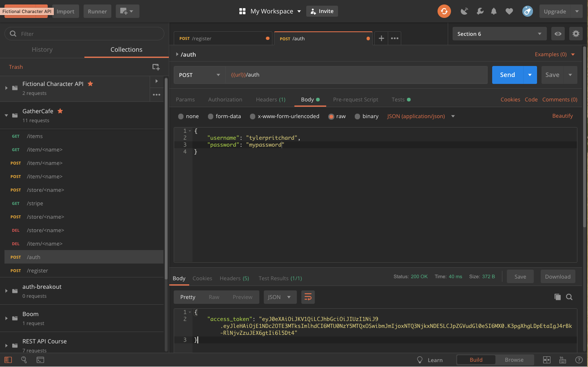Open the POST method dropdown
The height and width of the screenshot is (367, 588).
(x=199, y=75)
